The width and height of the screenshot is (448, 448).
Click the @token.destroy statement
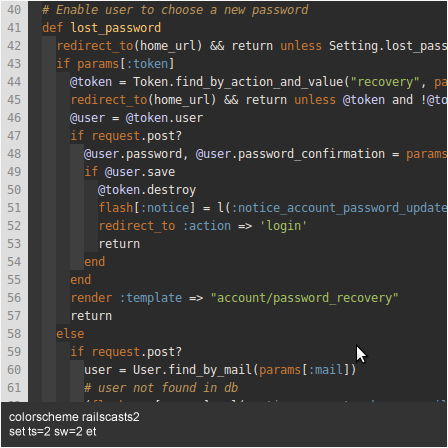click(147, 190)
